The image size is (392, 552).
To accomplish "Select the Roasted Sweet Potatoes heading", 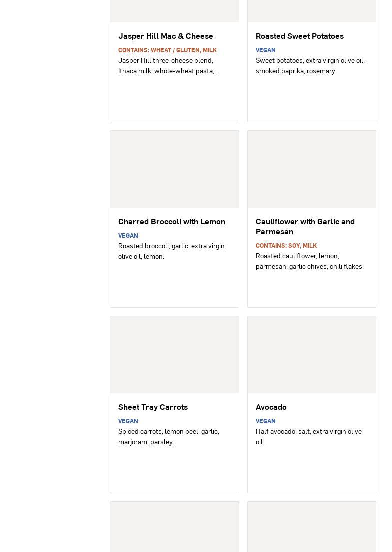I will [x=299, y=36].
